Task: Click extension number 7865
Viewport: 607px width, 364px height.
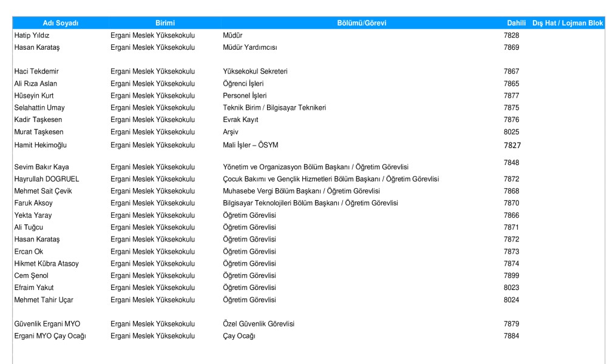Action: (511, 84)
